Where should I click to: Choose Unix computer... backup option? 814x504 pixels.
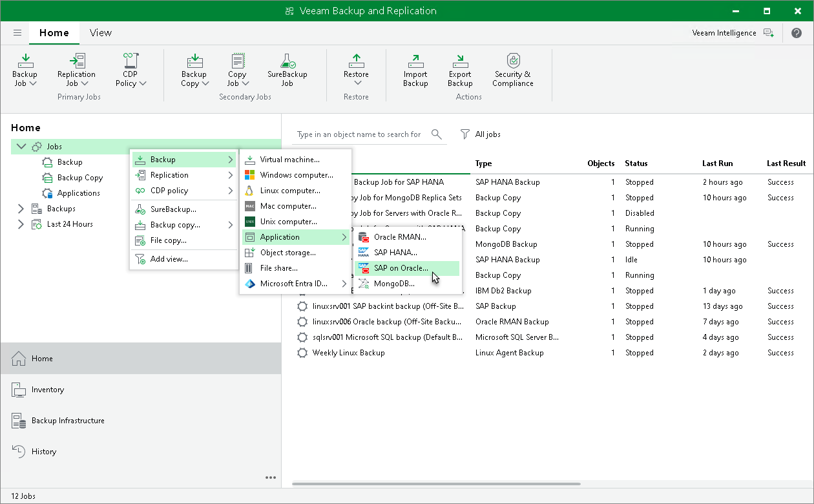(295, 222)
